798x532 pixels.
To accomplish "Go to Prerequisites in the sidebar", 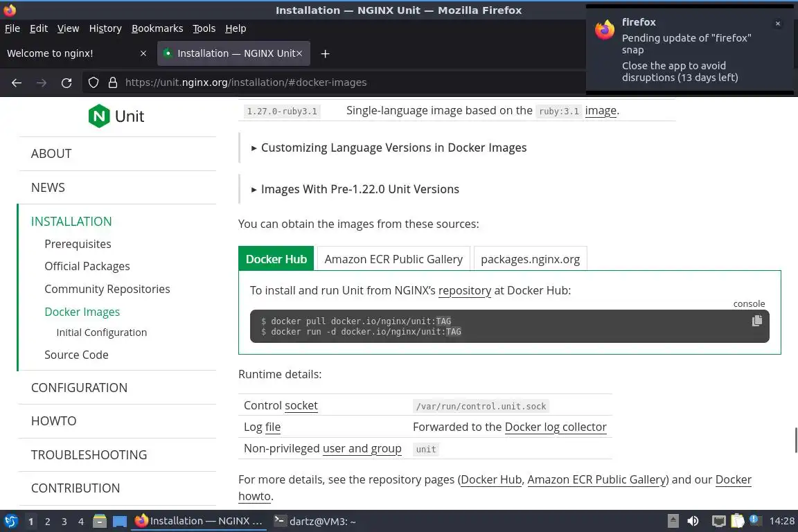I will tap(78, 244).
